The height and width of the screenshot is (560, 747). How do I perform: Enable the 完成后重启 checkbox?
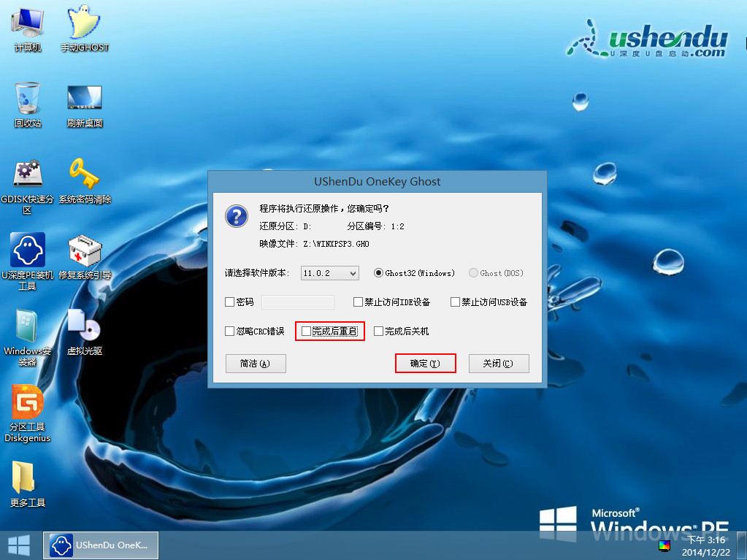[307, 331]
